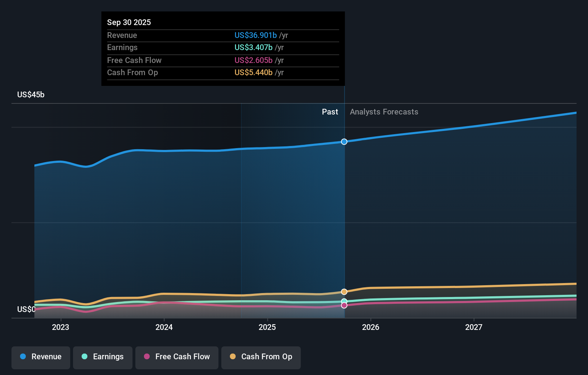Screen dimensions: 588x375
Task: Click the Free Cash Flow legend button
Action: pos(177,357)
